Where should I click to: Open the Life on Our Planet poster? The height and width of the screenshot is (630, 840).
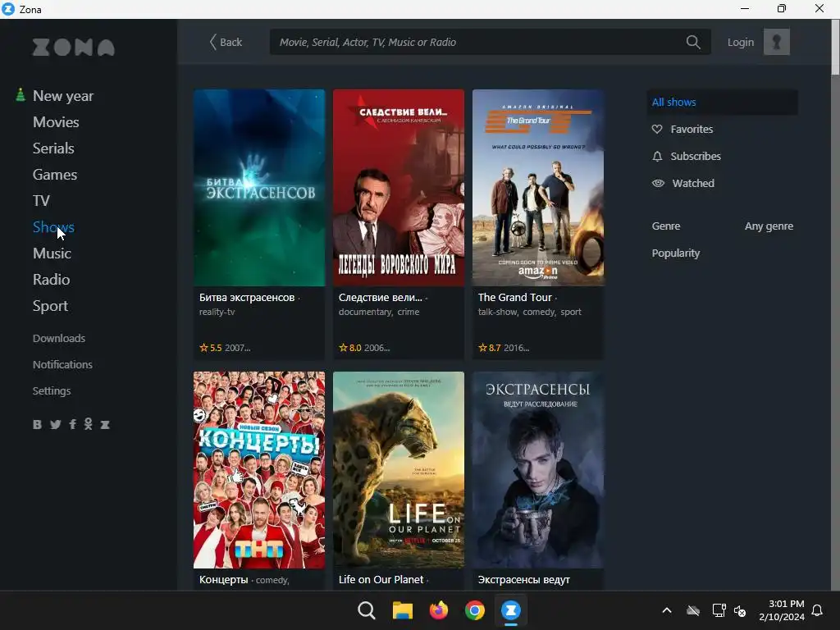pyautogui.click(x=399, y=470)
